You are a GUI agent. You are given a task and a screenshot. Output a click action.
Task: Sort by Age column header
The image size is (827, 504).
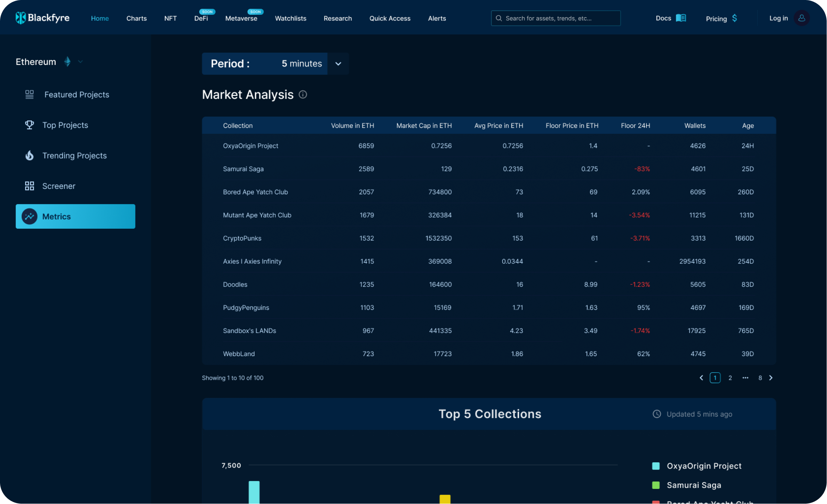[748, 126]
